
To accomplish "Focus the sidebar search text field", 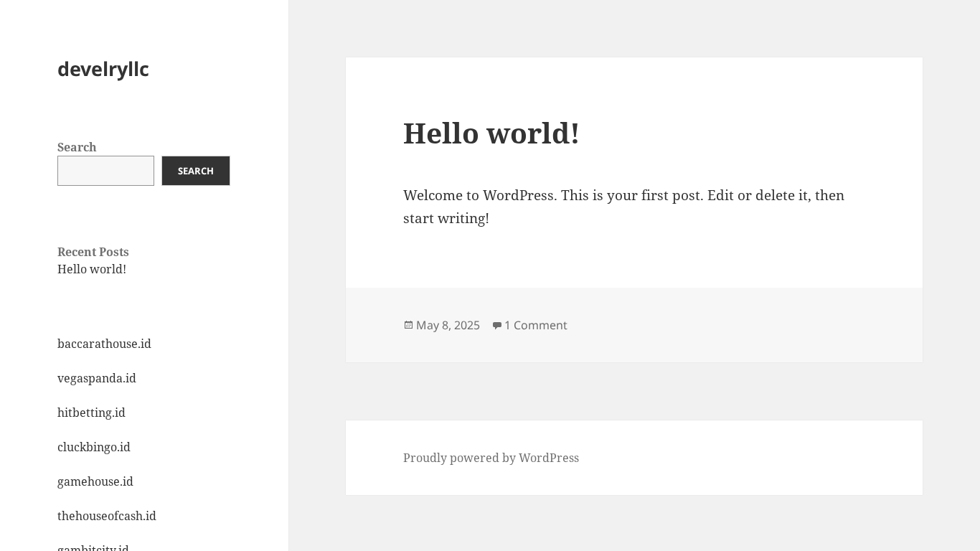I will click(x=105, y=171).
